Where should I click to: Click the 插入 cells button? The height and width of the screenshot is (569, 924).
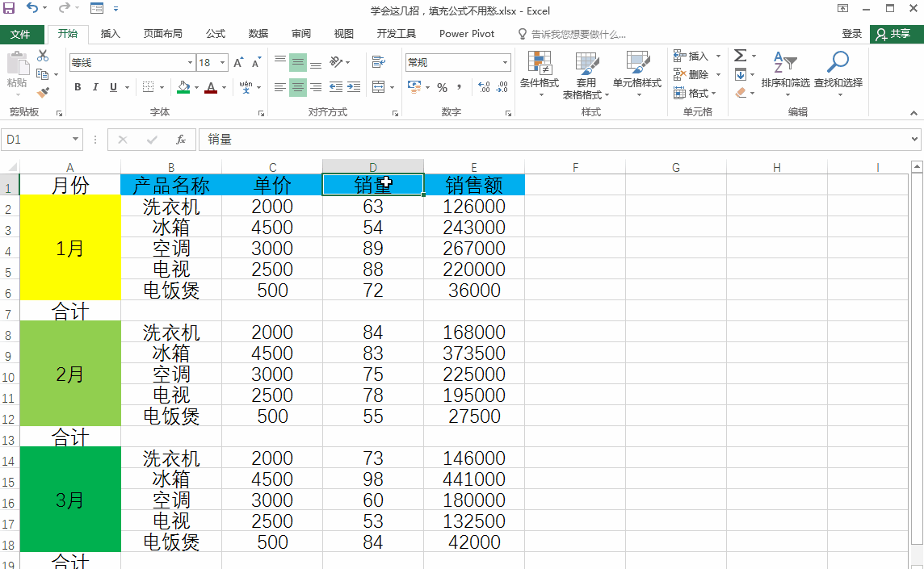pos(691,56)
